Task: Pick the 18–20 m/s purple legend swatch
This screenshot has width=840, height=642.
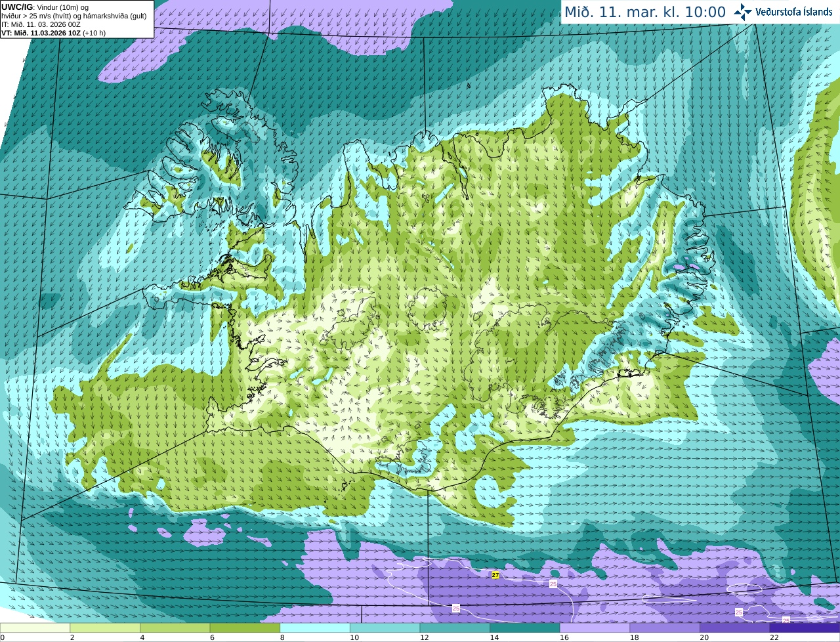Action: (x=665, y=628)
